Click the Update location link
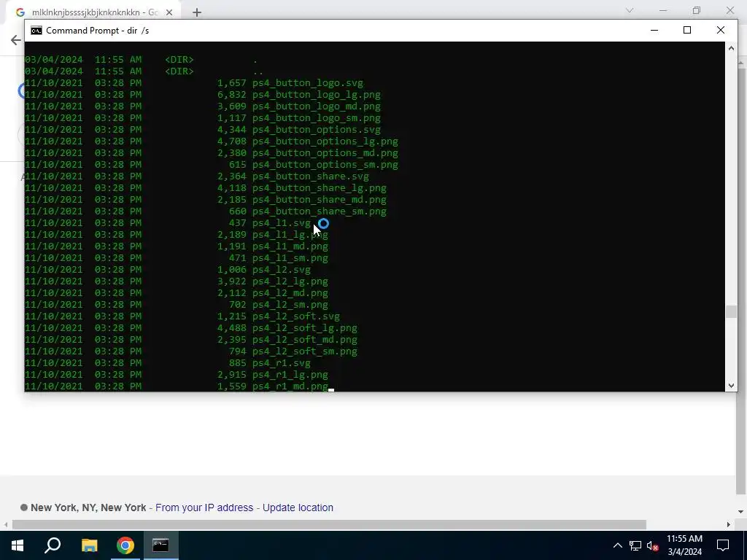 298,507
